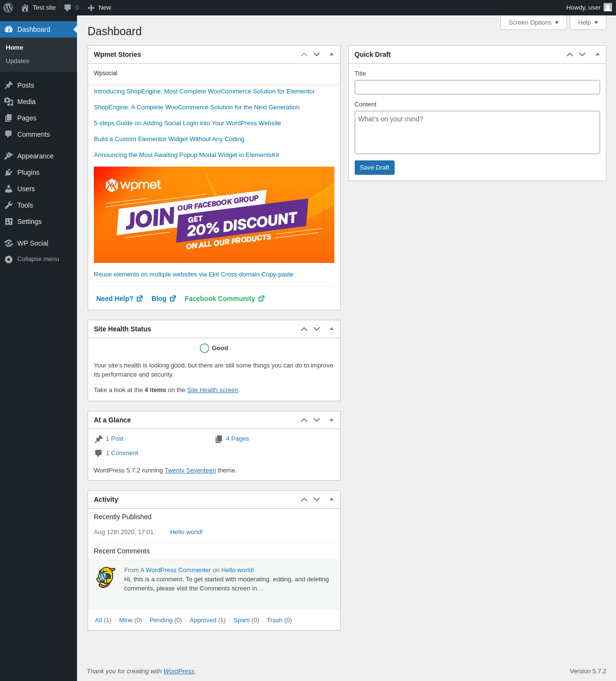This screenshot has height=681, width=616.
Task: Open Build a Custom Elementor Widget article
Action: (x=169, y=139)
